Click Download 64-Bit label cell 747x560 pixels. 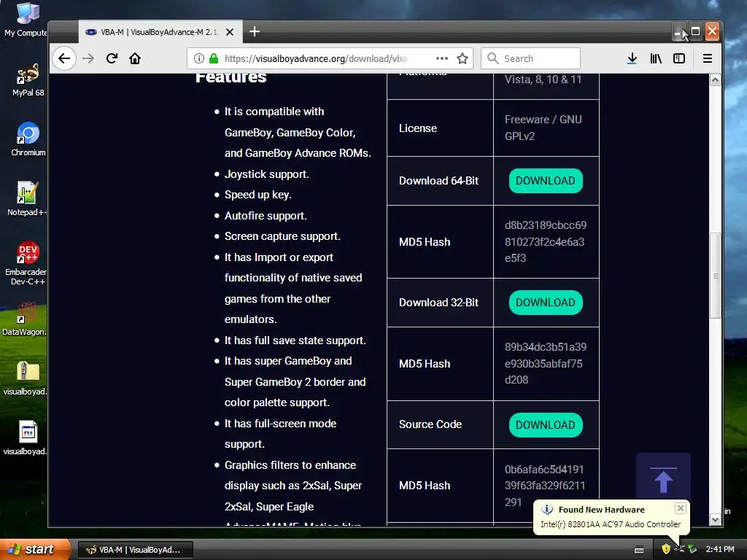440,181
